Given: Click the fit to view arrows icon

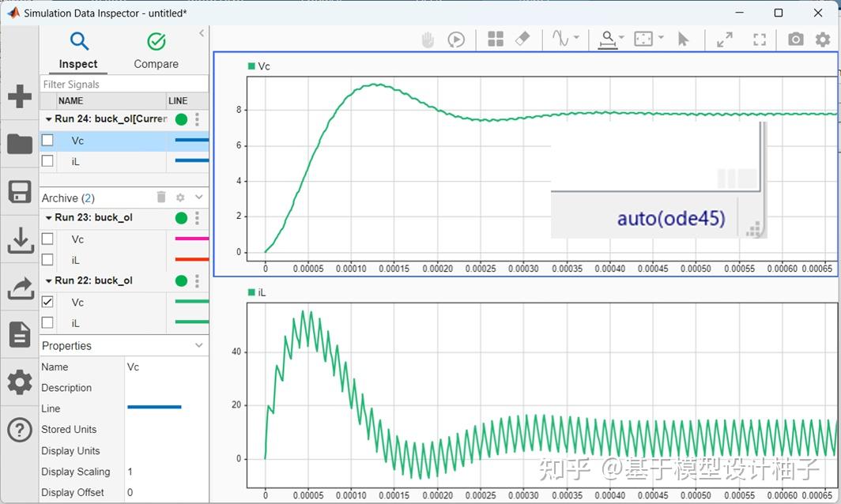Looking at the screenshot, I should point(725,39).
